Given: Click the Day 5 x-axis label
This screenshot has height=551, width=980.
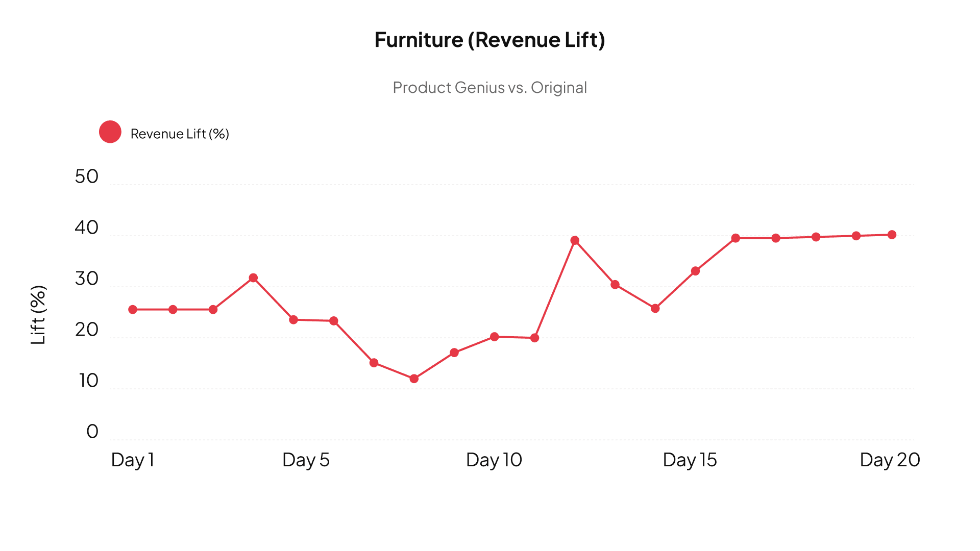Looking at the screenshot, I should coord(306,460).
